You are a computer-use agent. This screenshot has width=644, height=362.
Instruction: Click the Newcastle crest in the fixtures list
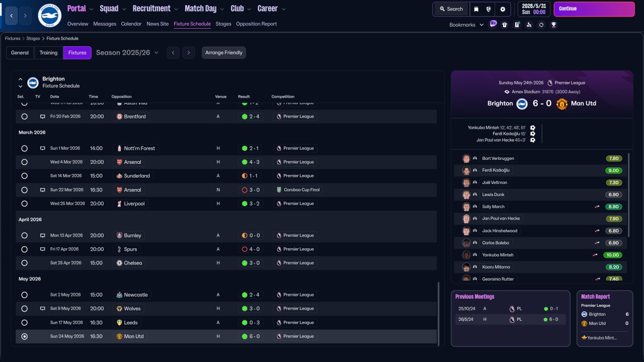pyautogui.click(x=119, y=295)
